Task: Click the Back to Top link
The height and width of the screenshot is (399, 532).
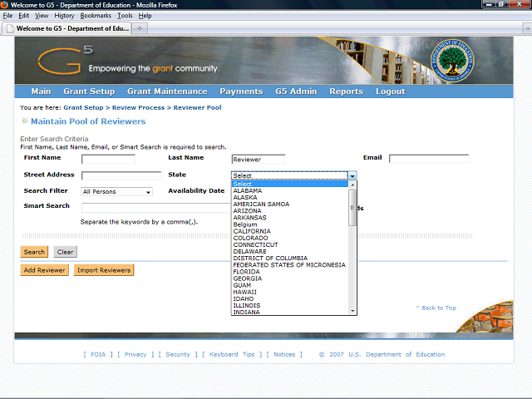Action: [x=436, y=308]
